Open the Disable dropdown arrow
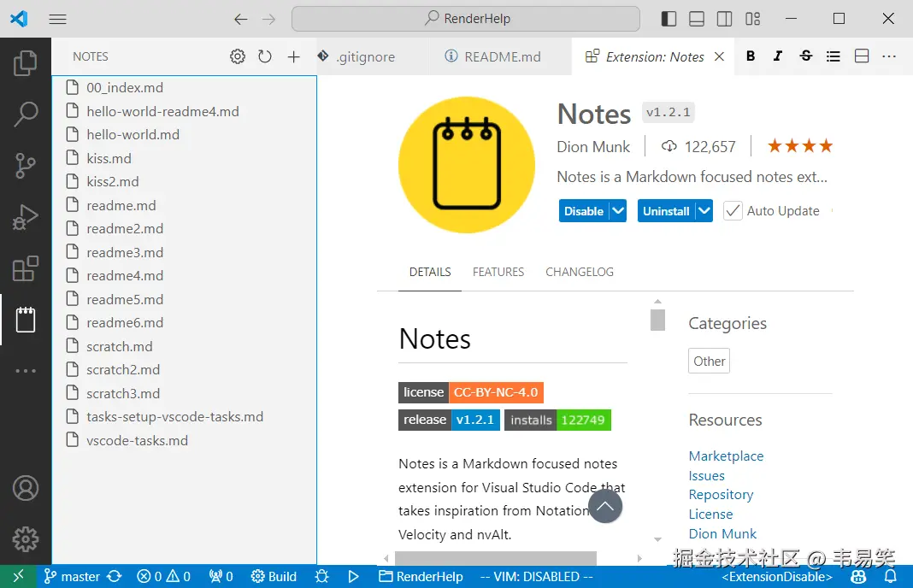The width and height of the screenshot is (913, 588). point(618,211)
